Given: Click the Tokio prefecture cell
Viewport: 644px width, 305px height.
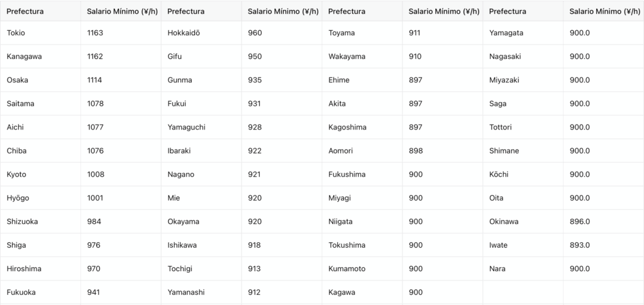Looking at the screenshot, I should (16, 33).
